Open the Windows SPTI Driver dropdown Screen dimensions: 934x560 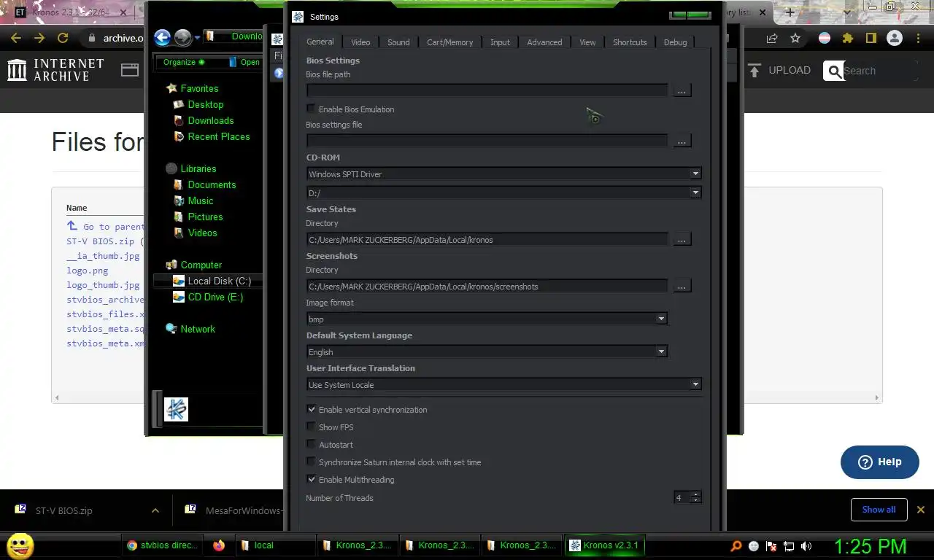pyautogui.click(x=503, y=174)
